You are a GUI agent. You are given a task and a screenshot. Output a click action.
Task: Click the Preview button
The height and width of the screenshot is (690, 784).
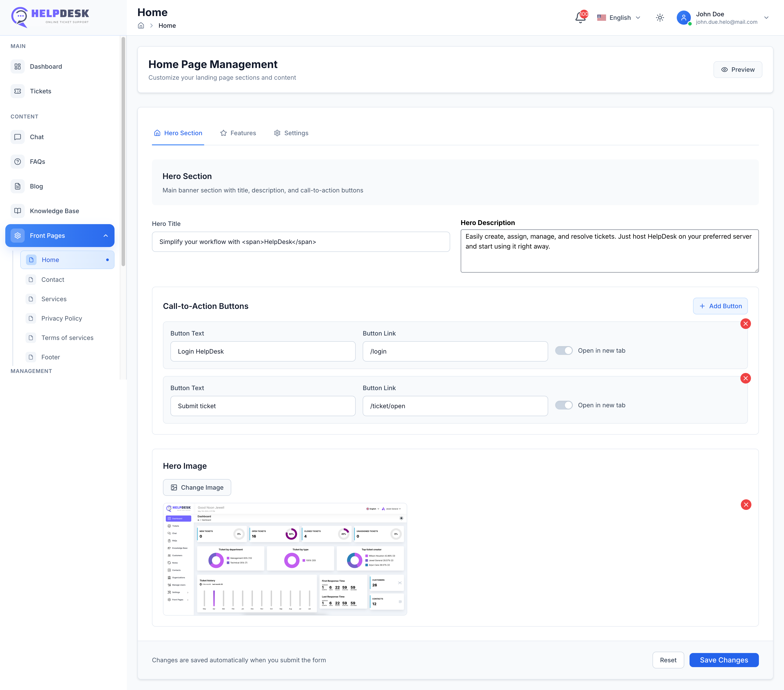(737, 69)
